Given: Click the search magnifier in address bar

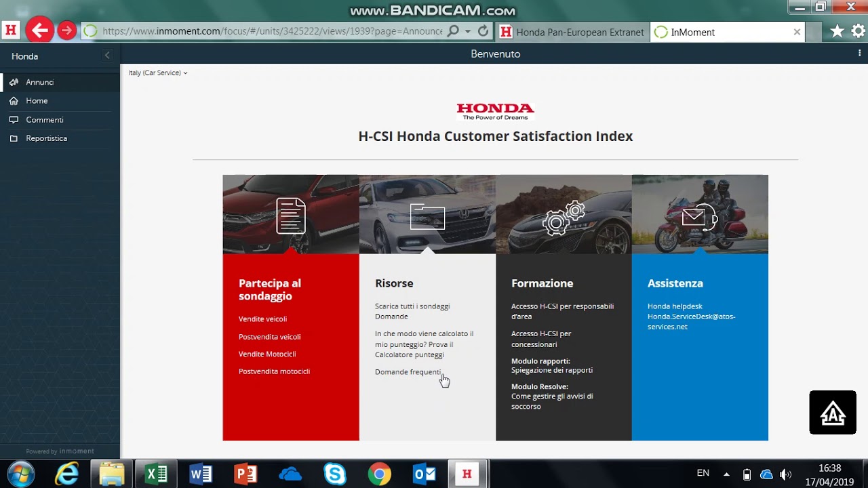Looking at the screenshot, I should pyautogui.click(x=454, y=31).
